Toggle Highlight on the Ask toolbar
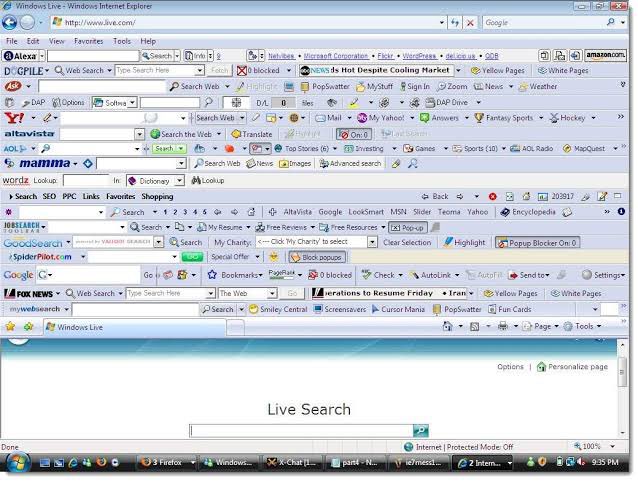 point(257,86)
